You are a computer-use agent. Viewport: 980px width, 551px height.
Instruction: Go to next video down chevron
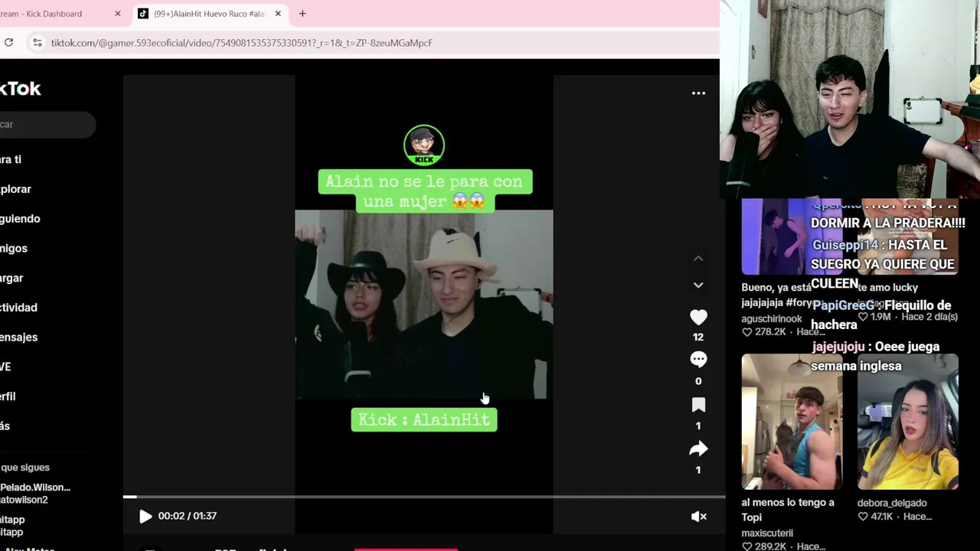pyautogui.click(x=698, y=285)
